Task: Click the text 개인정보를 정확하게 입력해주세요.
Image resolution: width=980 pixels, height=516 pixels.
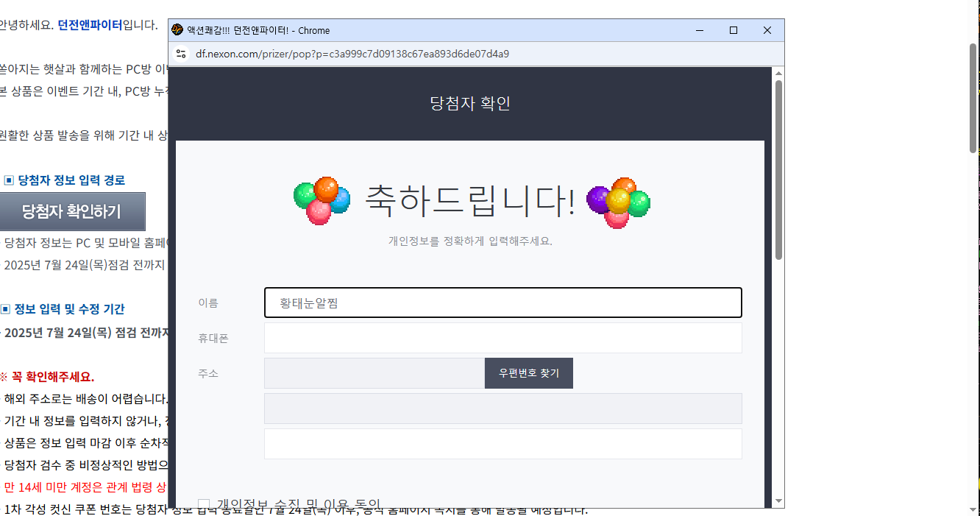Action: tap(470, 241)
